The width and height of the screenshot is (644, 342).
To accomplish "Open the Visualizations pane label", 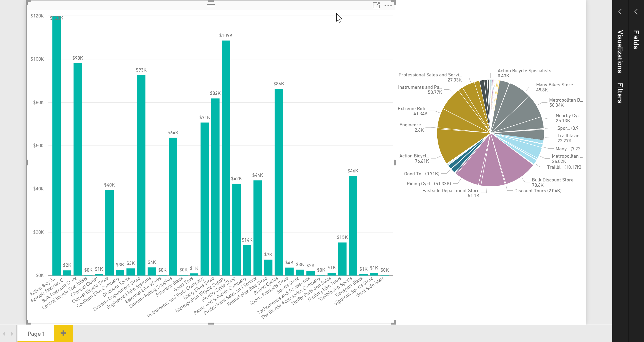I will coord(620,52).
